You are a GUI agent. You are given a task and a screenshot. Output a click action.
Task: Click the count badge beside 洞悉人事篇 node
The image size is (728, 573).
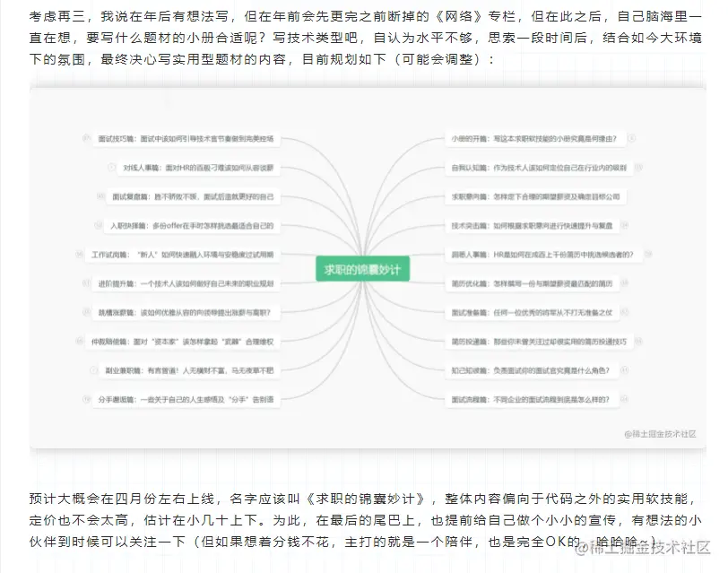(648, 254)
